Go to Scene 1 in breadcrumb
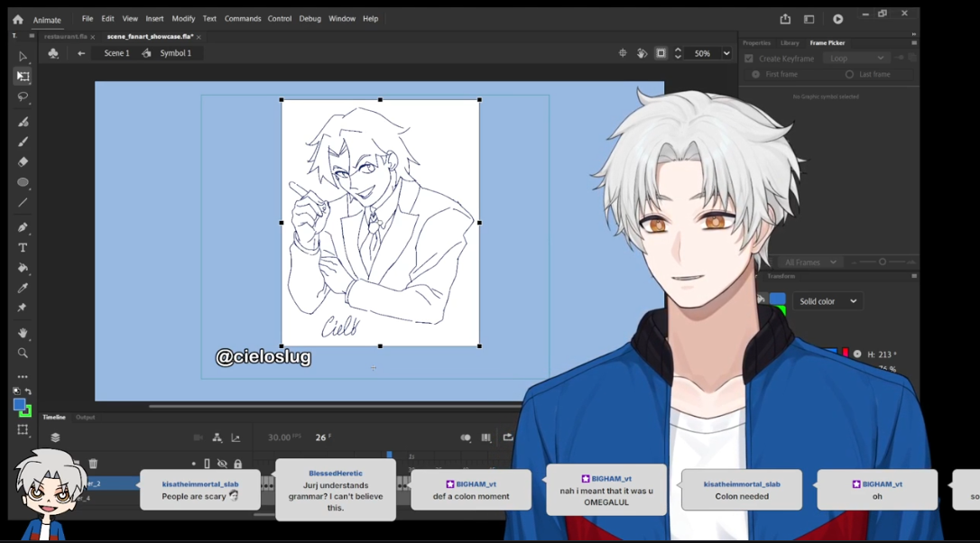980x543 pixels. pyautogui.click(x=117, y=53)
